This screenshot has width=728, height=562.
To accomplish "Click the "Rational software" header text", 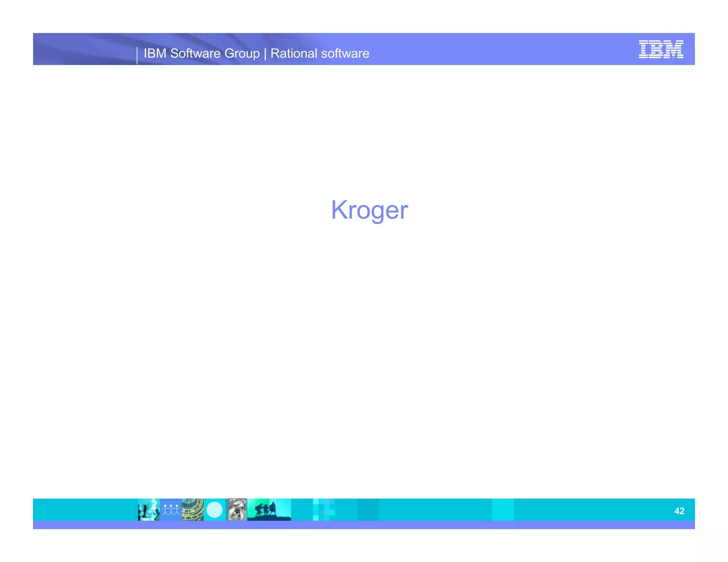I will (320, 53).
